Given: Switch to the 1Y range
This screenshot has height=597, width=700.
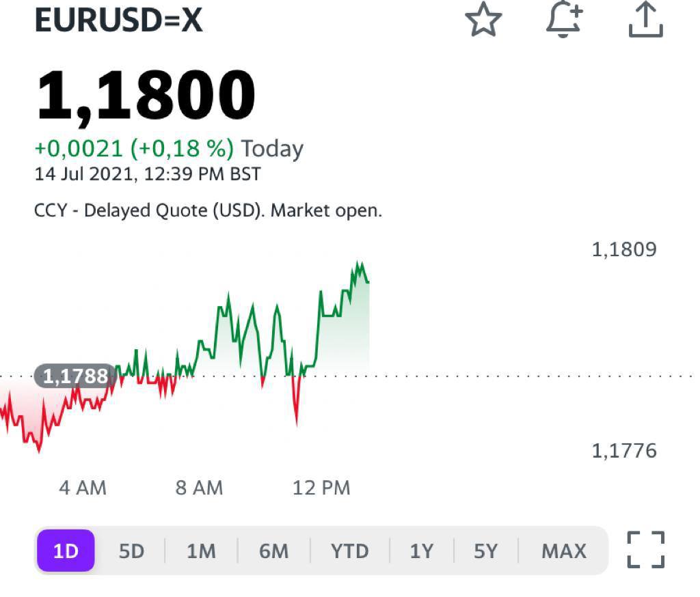Looking at the screenshot, I should [x=421, y=551].
